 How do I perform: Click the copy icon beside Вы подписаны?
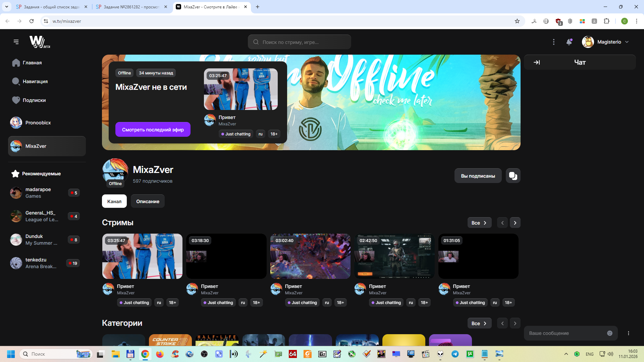click(513, 176)
